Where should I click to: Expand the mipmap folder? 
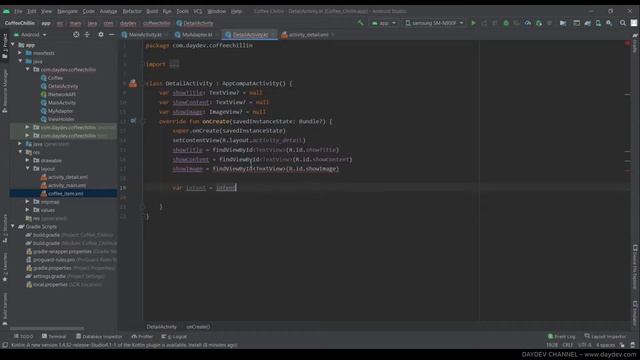point(27,202)
